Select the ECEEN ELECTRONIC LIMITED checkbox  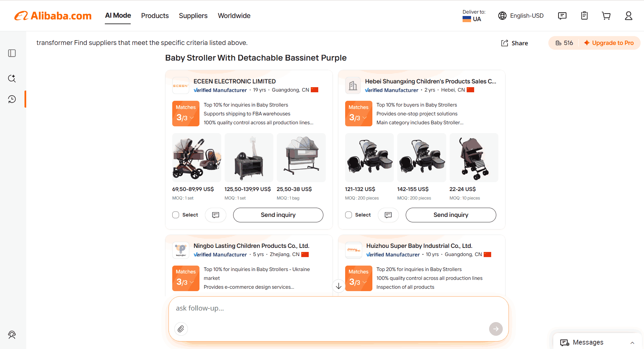pyautogui.click(x=176, y=215)
